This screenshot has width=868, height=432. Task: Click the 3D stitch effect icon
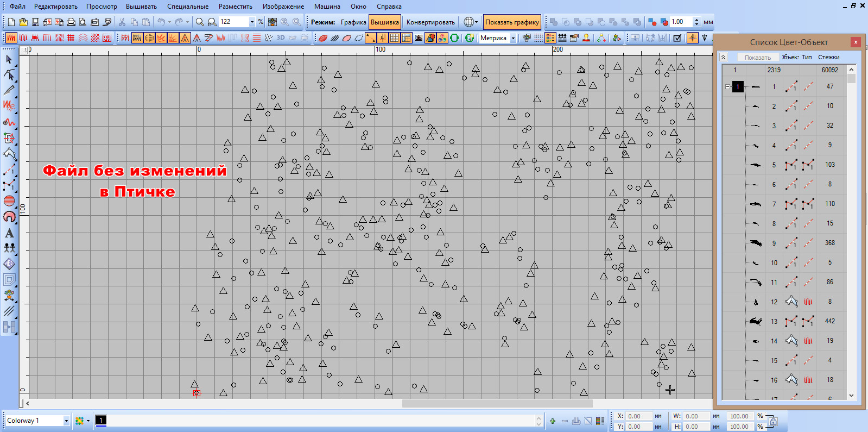[281, 38]
